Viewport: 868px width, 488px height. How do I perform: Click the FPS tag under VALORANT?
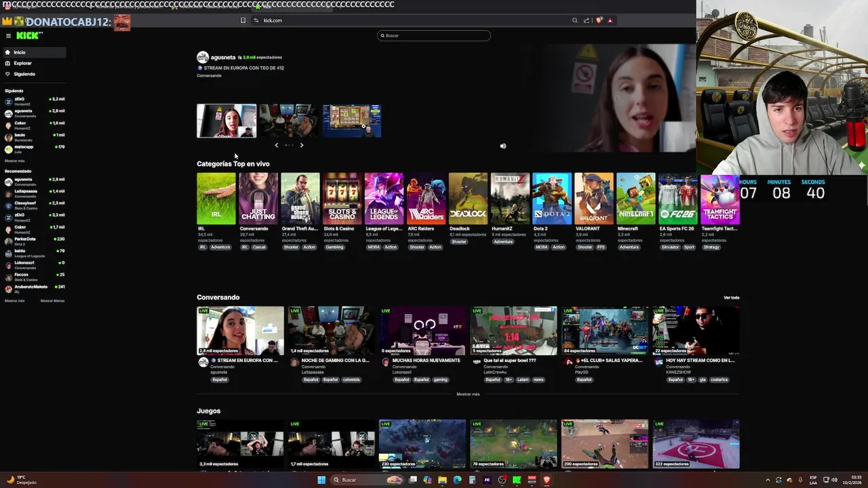click(601, 247)
